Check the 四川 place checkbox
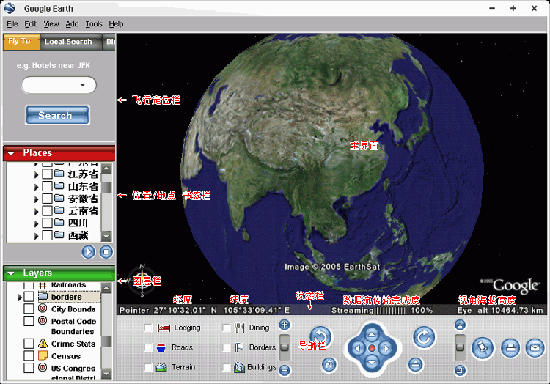This screenshot has height=384, width=550. [x=47, y=223]
